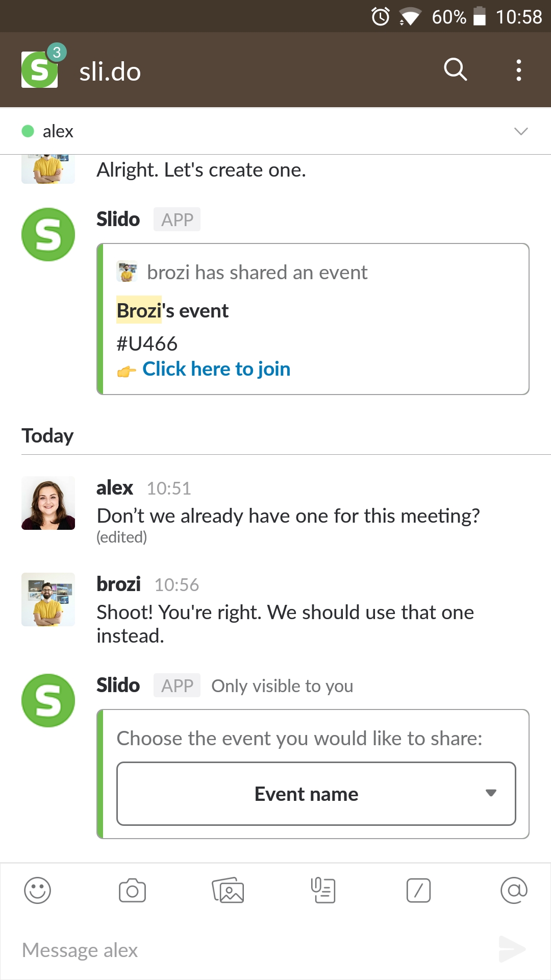Open brozi's avatar at 10:56 message
Image resolution: width=551 pixels, height=980 pixels.
pyautogui.click(x=48, y=600)
